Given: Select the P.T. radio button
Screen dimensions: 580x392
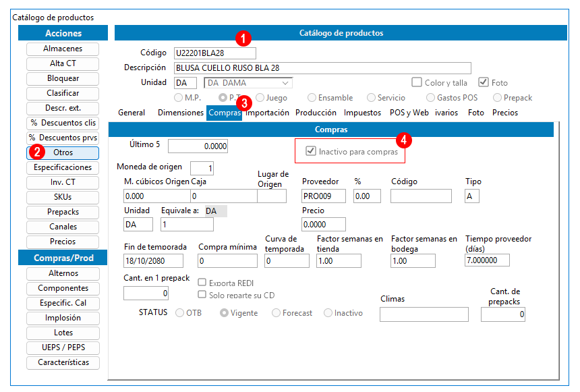Looking at the screenshot, I should click(x=223, y=98).
